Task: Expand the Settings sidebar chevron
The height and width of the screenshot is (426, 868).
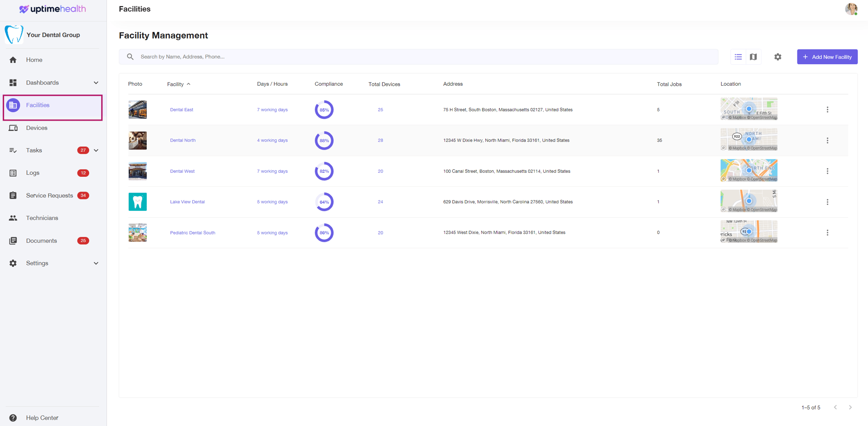Action: click(x=96, y=263)
